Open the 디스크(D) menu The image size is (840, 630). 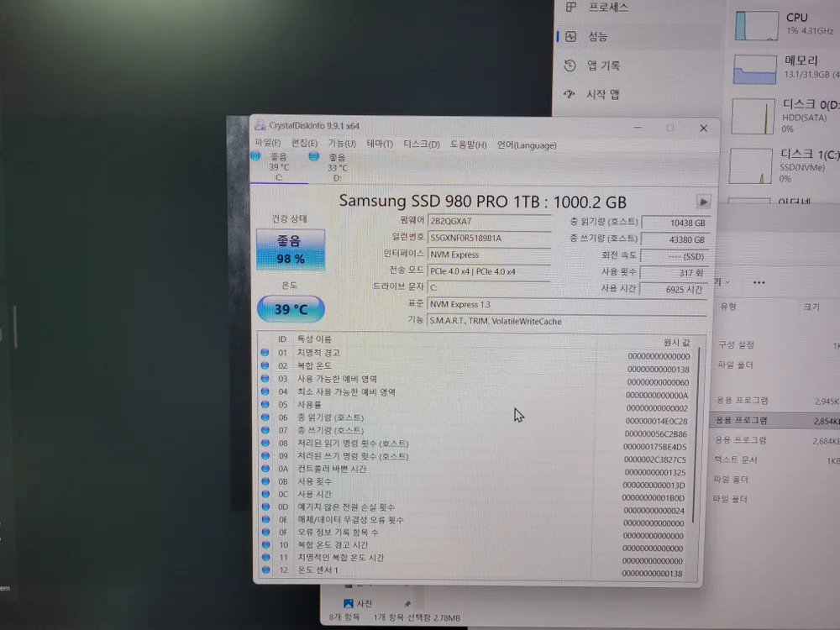tap(422, 144)
